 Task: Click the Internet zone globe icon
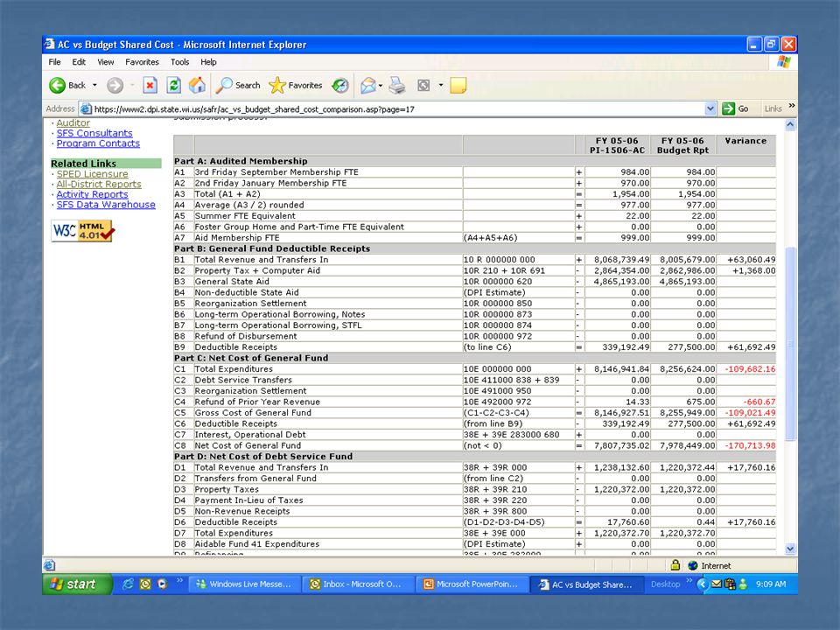693,566
